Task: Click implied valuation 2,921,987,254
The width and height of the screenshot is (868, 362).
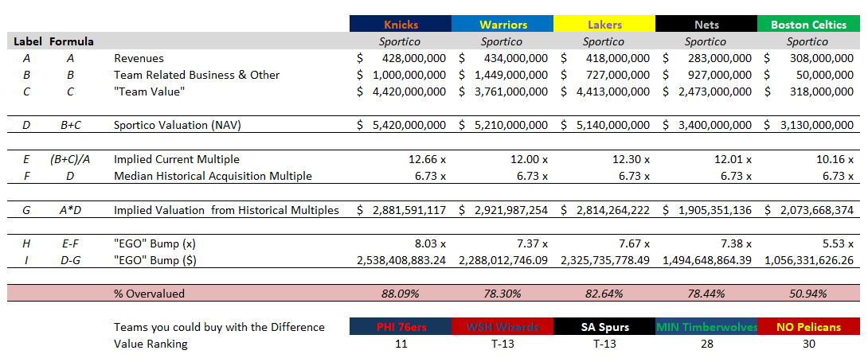Action: click(511, 210)
